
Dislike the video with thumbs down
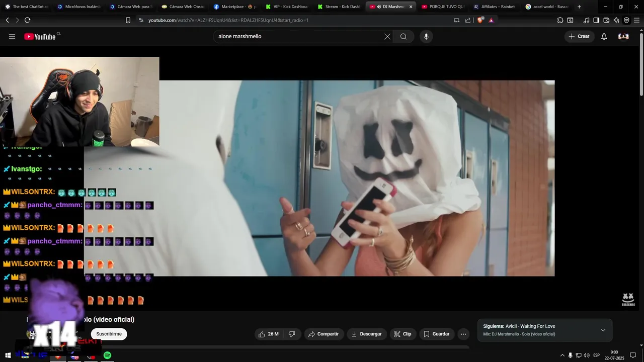click(292, 334)
